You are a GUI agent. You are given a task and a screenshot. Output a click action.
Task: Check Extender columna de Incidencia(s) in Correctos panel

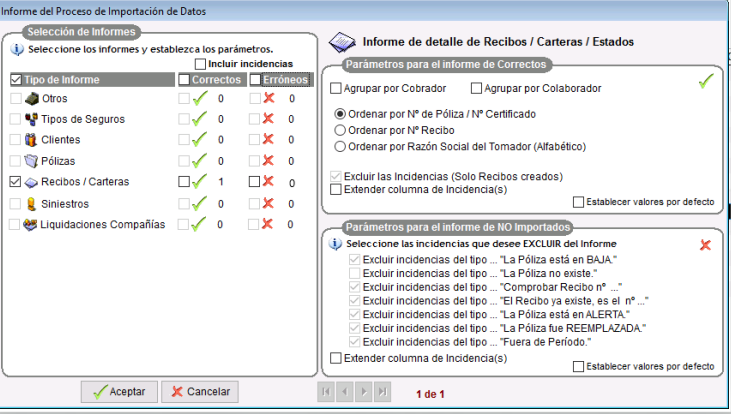pos(336,189)
